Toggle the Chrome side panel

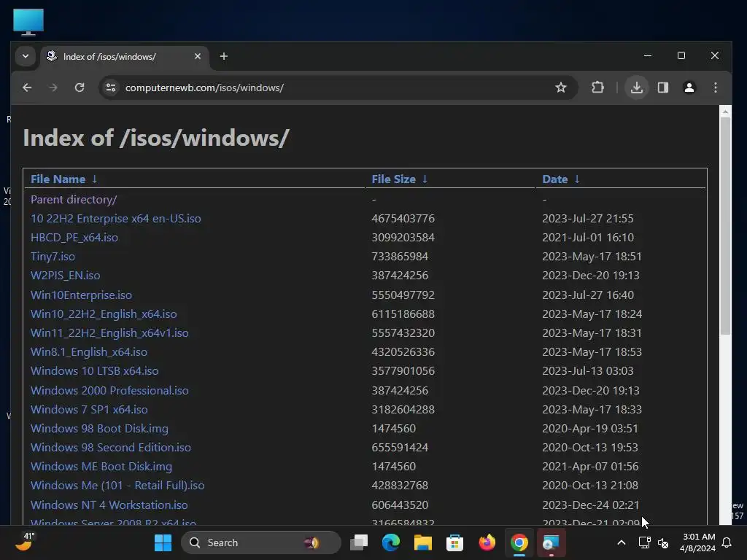662,87
